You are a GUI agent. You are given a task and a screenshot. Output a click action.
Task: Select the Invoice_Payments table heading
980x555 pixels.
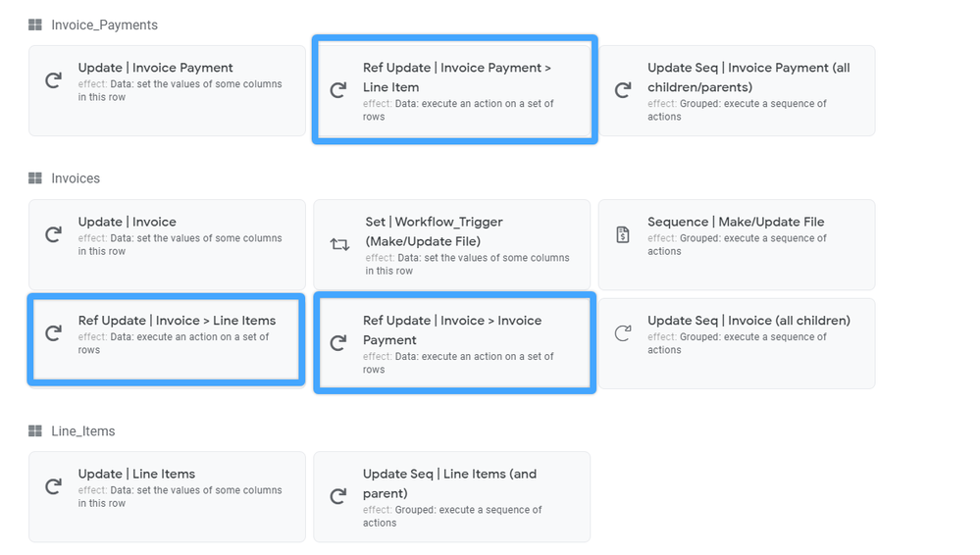pyautogui.click(x=104, y=25)
